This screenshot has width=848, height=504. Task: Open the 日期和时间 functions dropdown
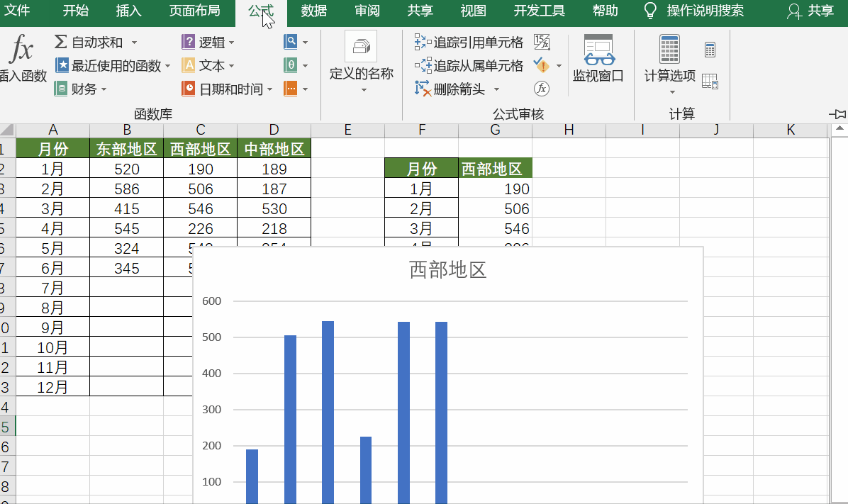(x=213, y=89)
